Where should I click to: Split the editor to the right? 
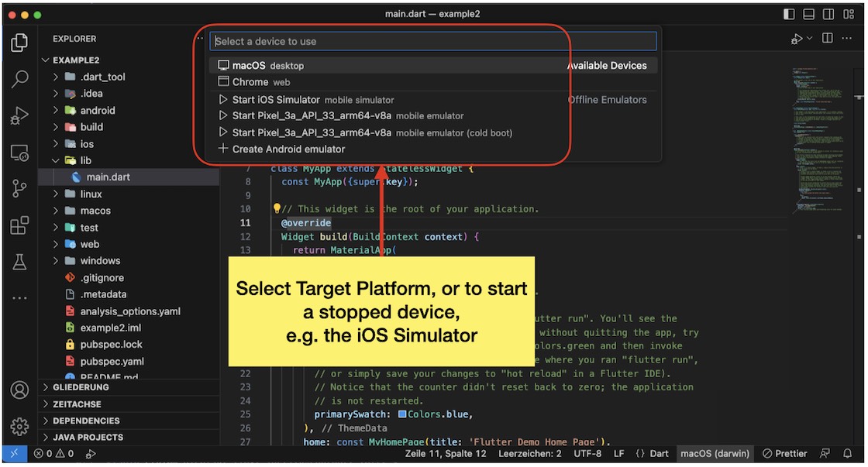click(828, 38)
